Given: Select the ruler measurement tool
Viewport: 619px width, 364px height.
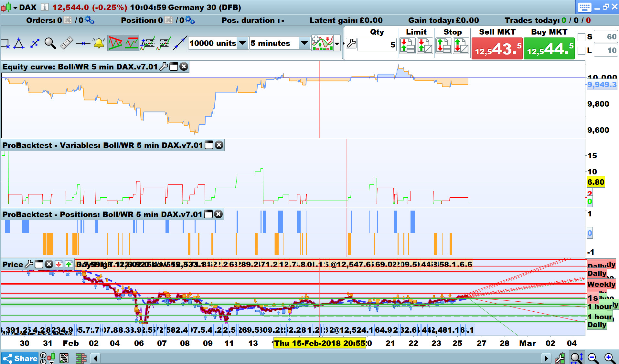Looking at the screenshot, I should pos(67,43).
